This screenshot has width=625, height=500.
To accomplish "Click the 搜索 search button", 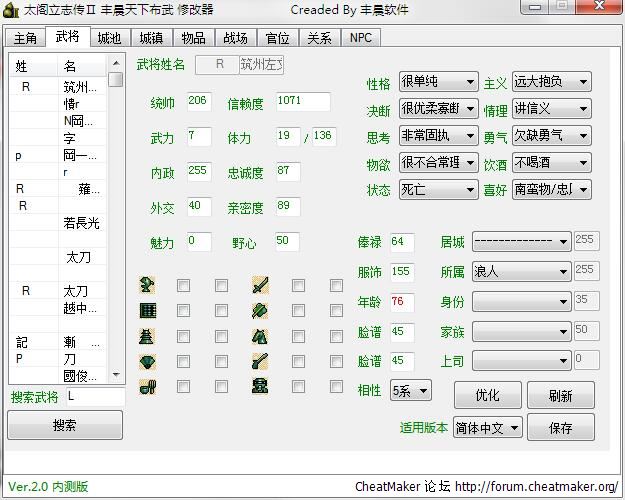I will (65, 425).
